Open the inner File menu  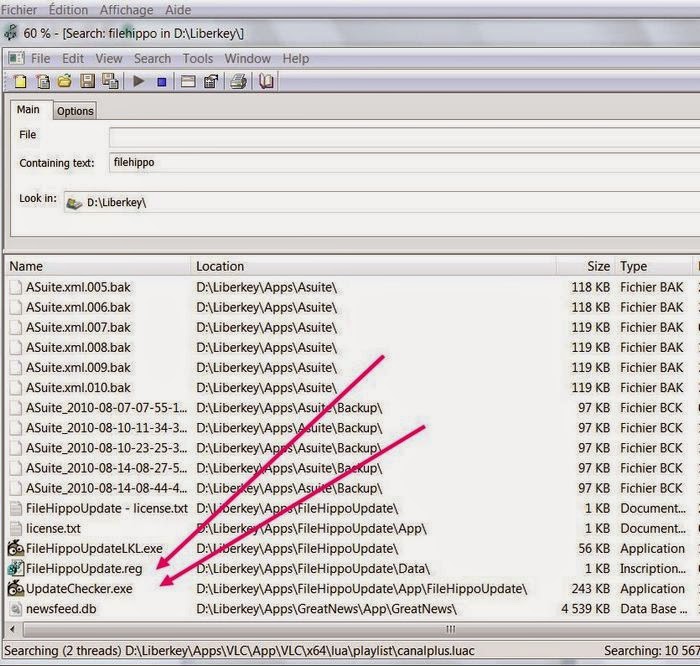click(x=40, y=58)
